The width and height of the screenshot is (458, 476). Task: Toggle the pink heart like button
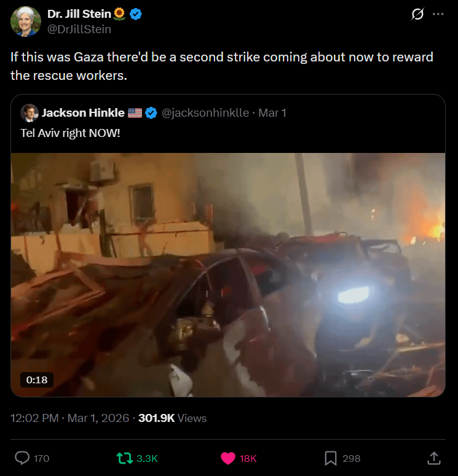(227, 458)
